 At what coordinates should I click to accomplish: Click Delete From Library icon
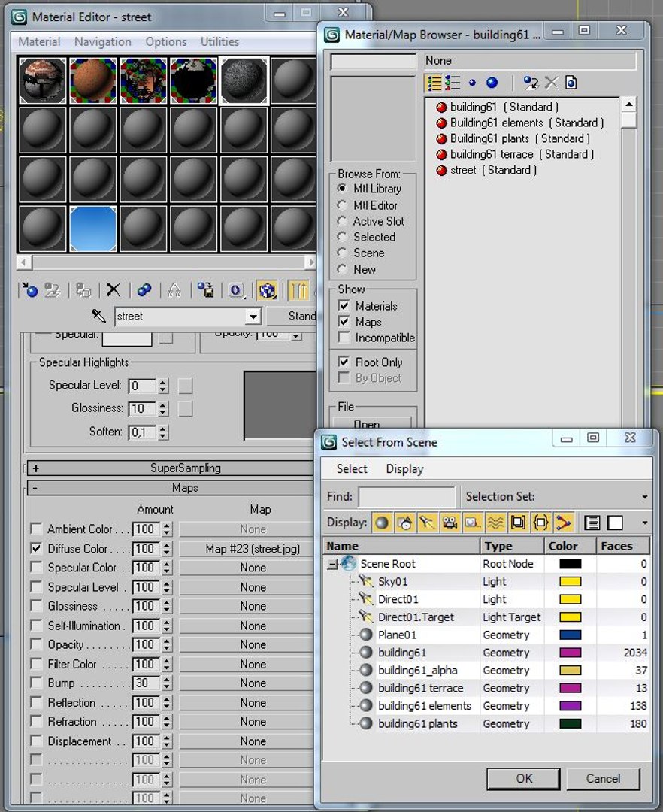coord(551,83)
